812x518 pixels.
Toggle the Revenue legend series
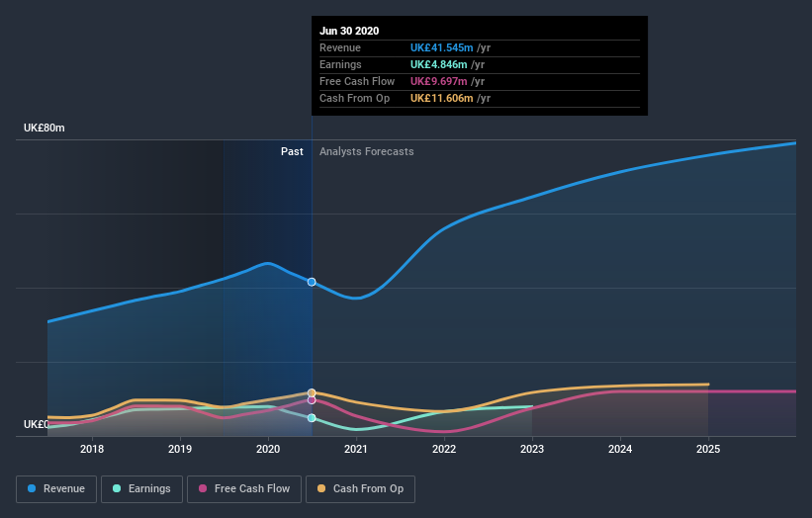pyautogui.click(x=56, y=489)
